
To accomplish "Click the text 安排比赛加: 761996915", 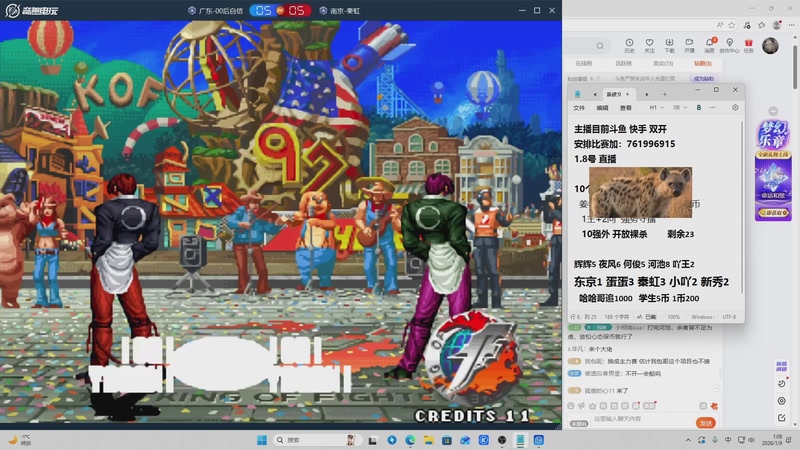I will pyautogui.click(x=624, y=144).
